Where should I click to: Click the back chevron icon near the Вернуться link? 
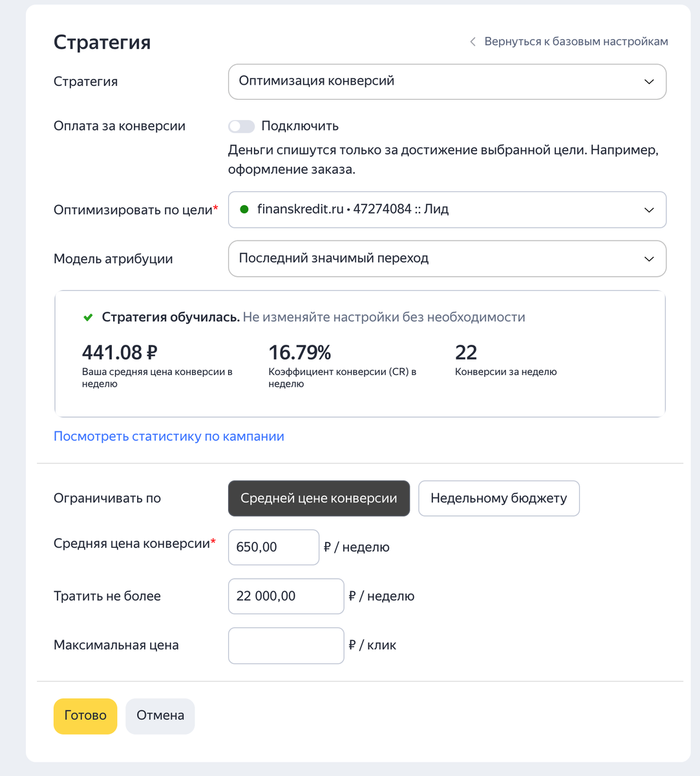(x=472, y=41)
